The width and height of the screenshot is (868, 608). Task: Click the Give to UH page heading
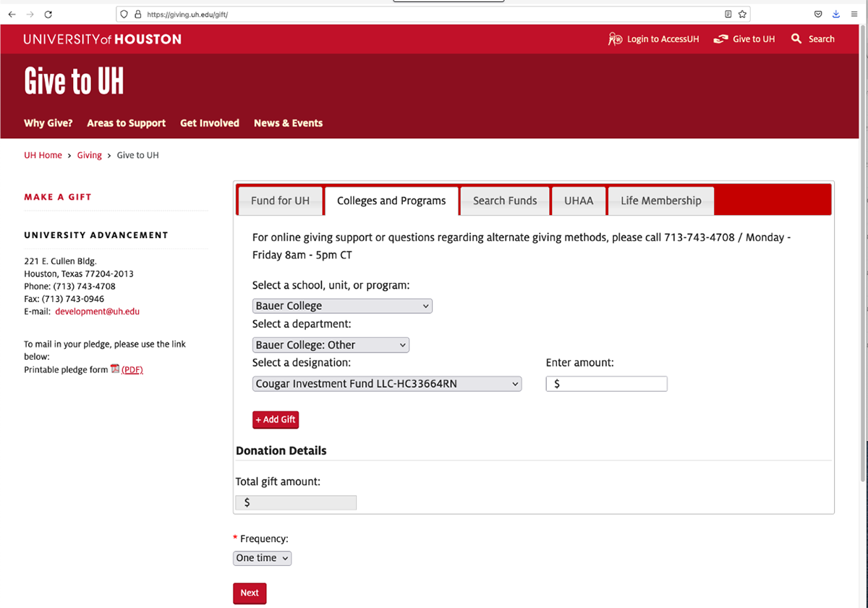74,81
